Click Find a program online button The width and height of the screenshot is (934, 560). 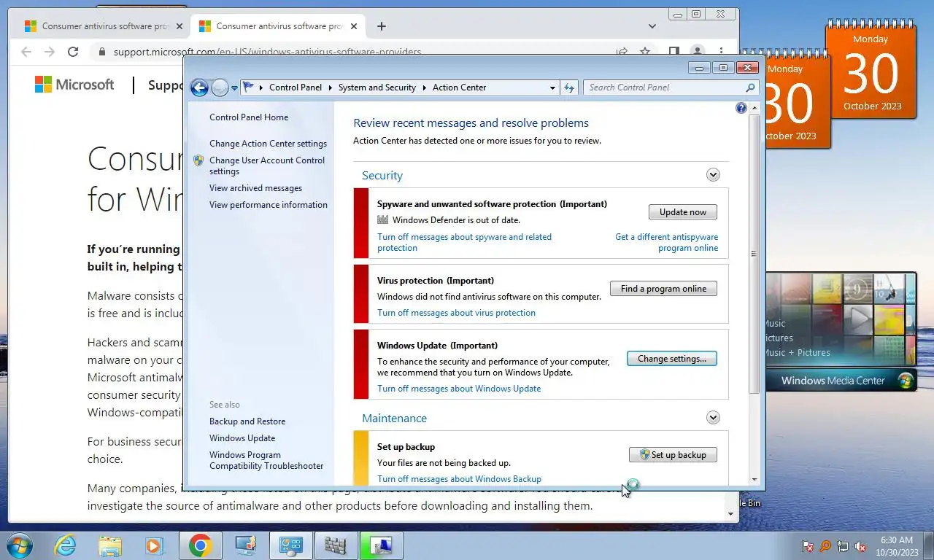pyautogui.click(x=663, y=289)
